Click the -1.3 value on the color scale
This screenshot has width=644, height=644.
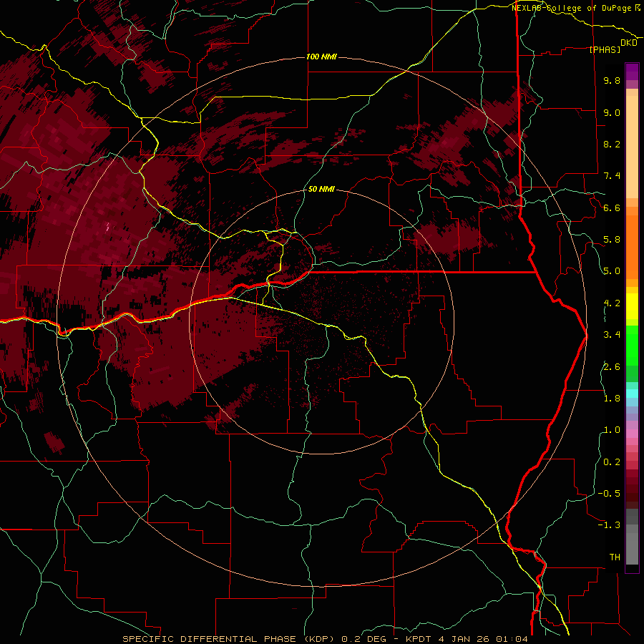(609, 525)
